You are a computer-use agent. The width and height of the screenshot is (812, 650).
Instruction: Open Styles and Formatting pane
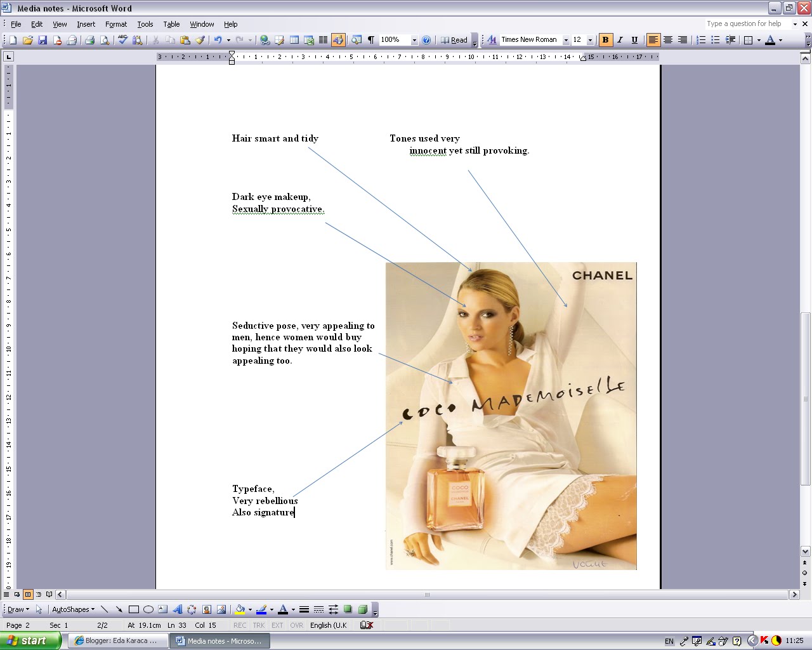click(x=492, y=40)
